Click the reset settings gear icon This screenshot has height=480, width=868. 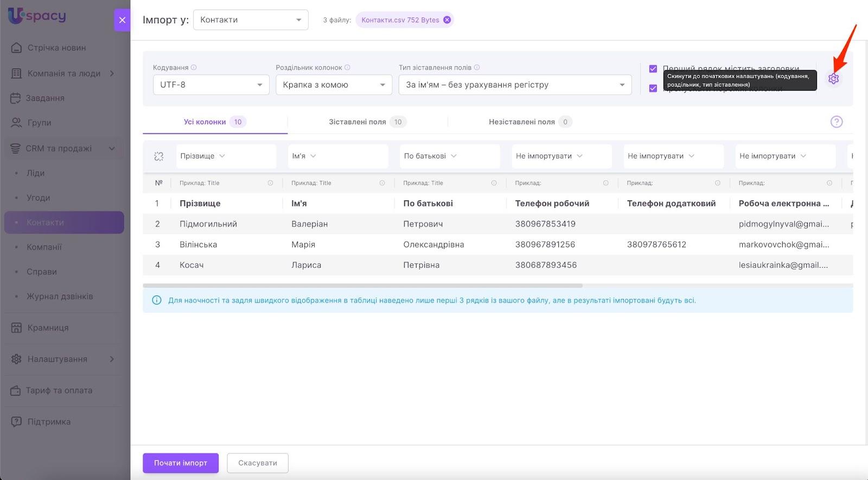point(833,79)
